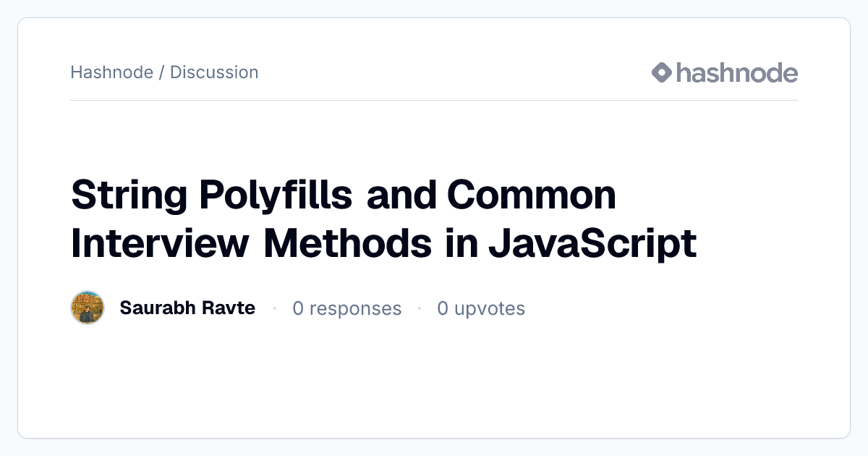Click the word JavaScript in title

tap(592, 244)
